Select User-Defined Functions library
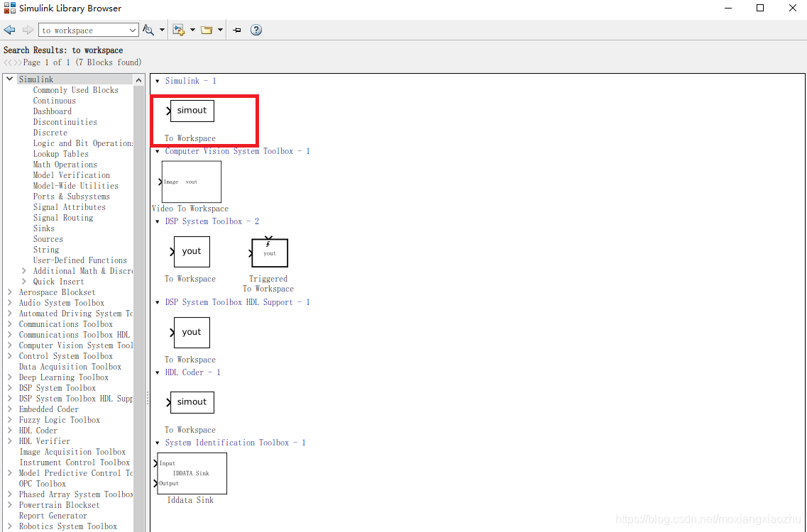 coord(79,260)
